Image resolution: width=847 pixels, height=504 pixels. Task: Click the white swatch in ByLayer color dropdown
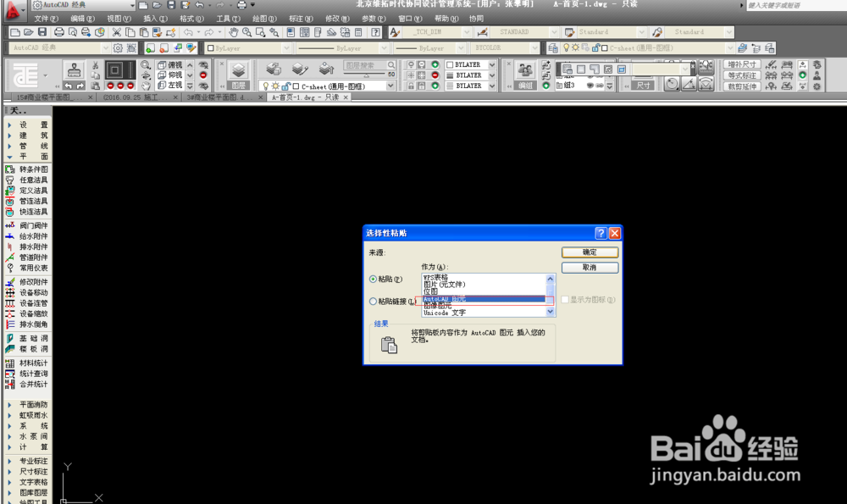pos(211,48)
